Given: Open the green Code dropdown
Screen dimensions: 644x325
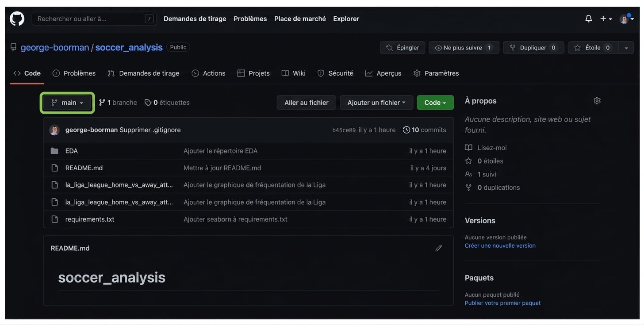Looking at the screenshot, I should 435,103.
